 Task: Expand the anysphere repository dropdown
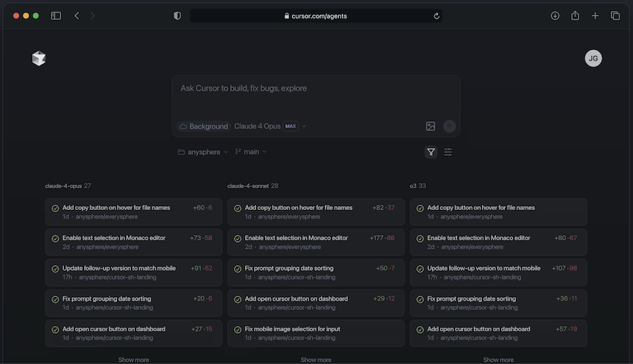pos(203,152)
